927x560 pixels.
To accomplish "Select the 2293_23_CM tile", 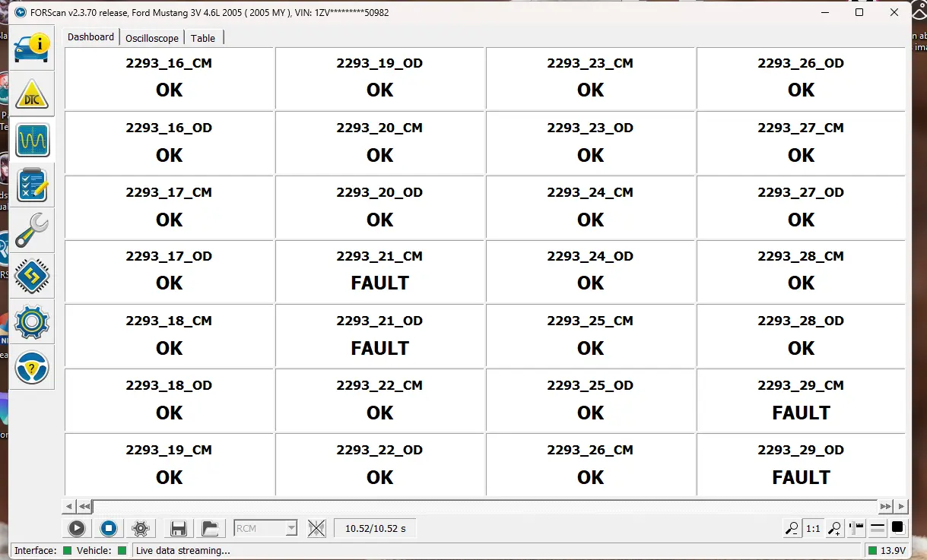I will (x=590, y=78).
